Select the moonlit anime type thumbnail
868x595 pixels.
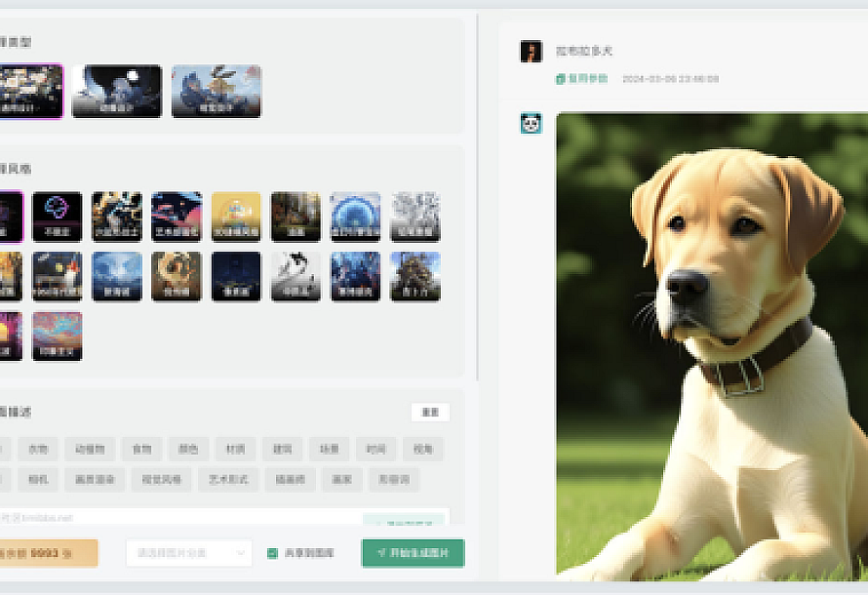click(x=116, y=91)
